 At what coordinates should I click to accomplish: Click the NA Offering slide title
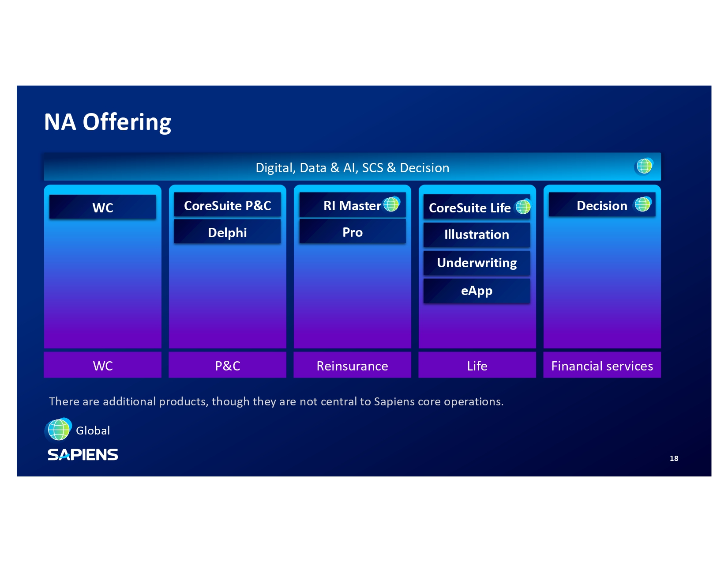[108, 122]
